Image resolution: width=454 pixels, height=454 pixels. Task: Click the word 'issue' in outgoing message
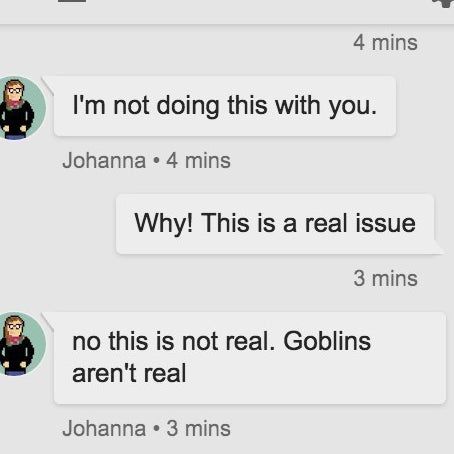click(385, 223)
